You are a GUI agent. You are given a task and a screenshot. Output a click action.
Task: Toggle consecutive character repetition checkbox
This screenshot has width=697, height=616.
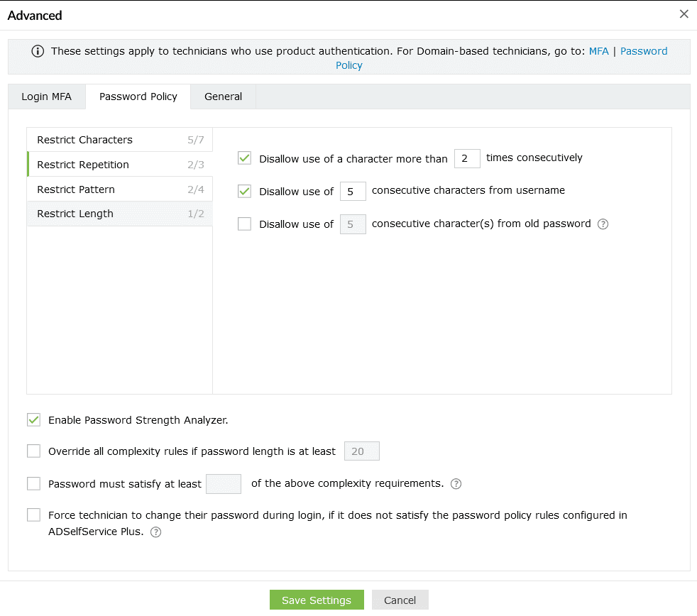click(x=245, y=158)
